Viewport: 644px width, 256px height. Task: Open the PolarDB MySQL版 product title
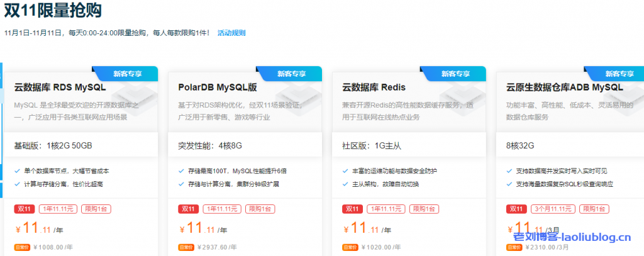coord(218,87)
